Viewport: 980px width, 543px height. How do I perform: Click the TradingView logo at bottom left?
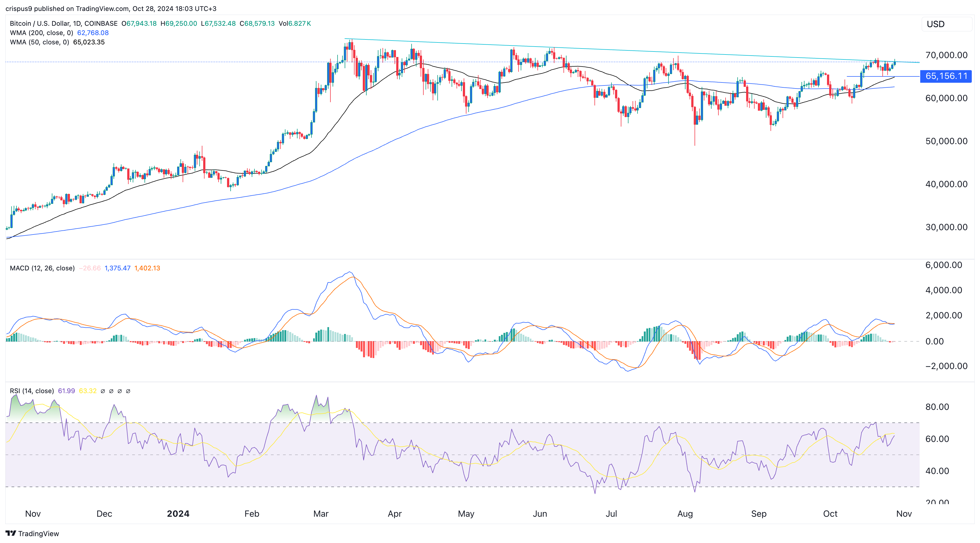pyautogui.click(x=32, y=533)
